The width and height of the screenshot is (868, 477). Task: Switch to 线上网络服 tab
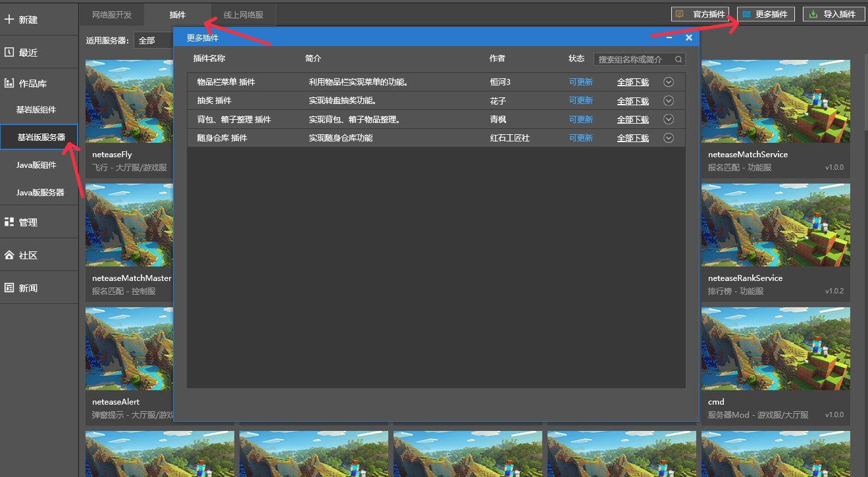point(243,15)
